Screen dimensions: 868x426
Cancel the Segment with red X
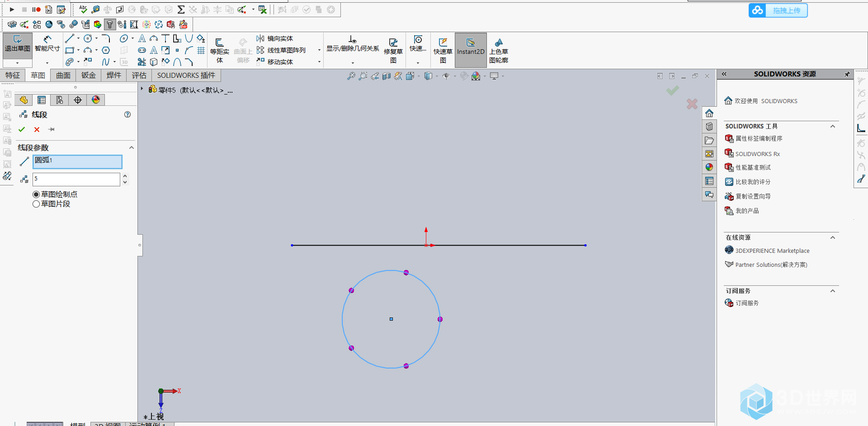tap(37, 129)
